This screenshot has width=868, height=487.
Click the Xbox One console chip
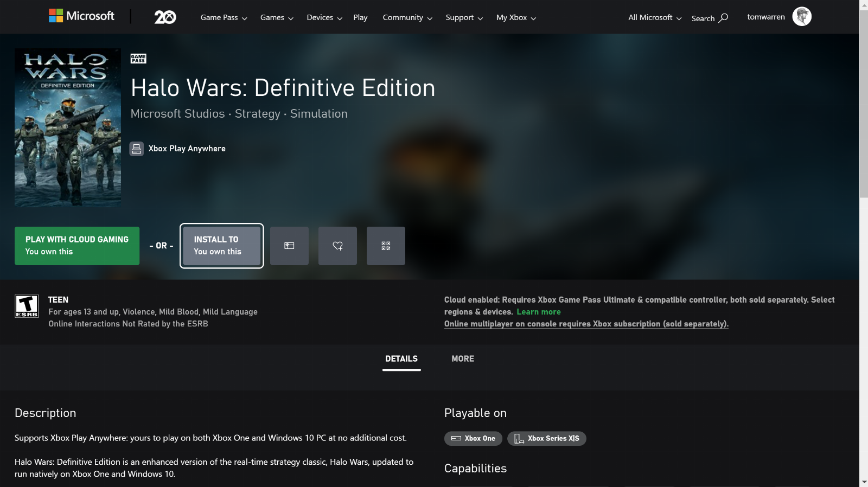473,438
